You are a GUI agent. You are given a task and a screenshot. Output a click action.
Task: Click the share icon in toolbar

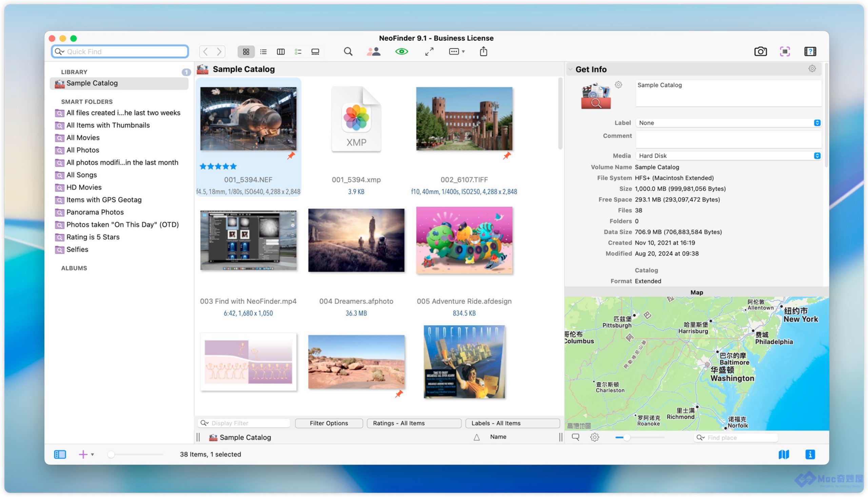click(483, 52)
